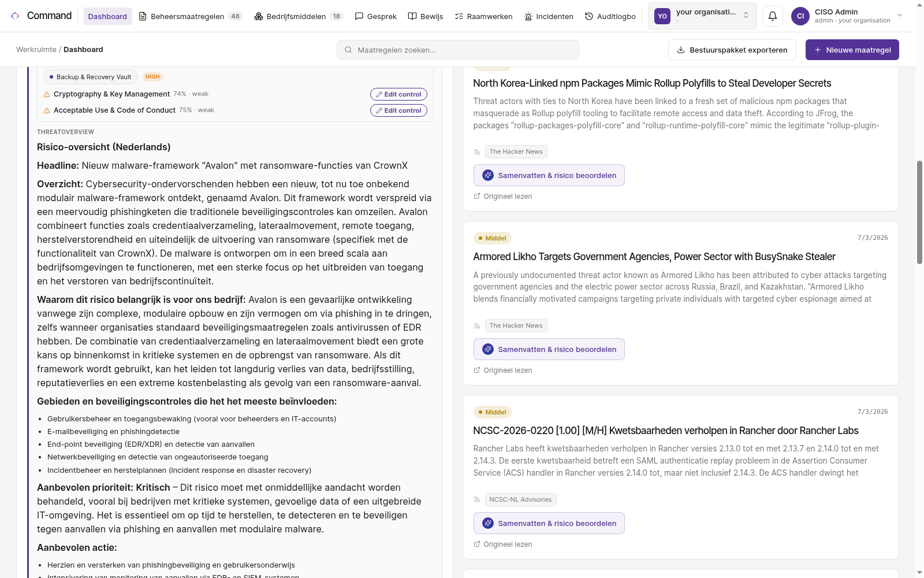924x578 pixels.
Task: Click the sparkle icon in North Korea summarize button
Action: click(488, 175)
